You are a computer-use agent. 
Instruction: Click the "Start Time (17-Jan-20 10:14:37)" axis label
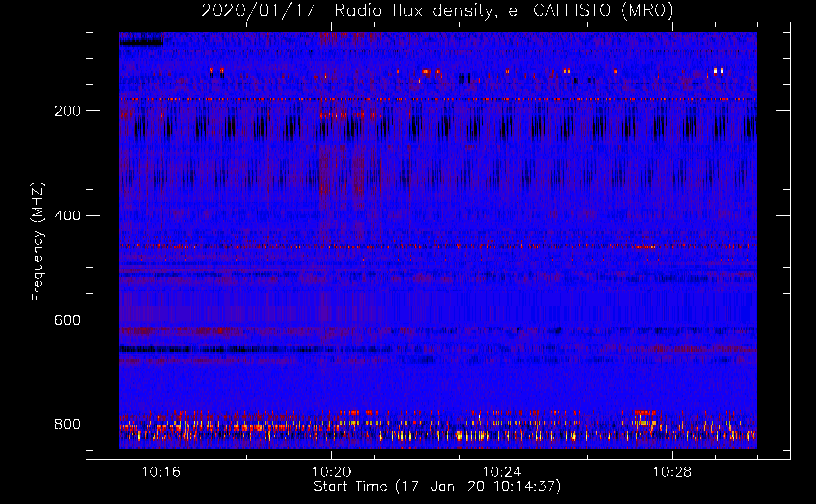(437, 487)
